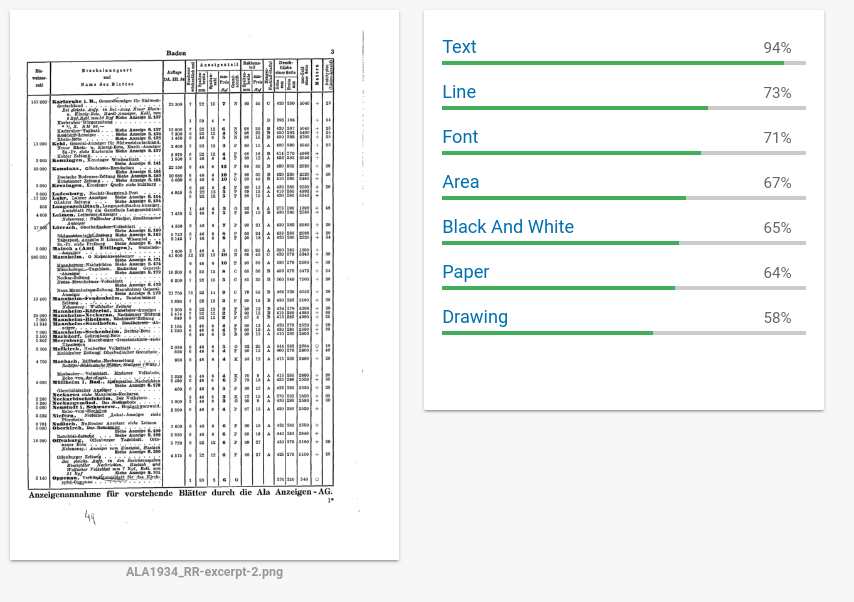Click the Text label

coord(459,47)
